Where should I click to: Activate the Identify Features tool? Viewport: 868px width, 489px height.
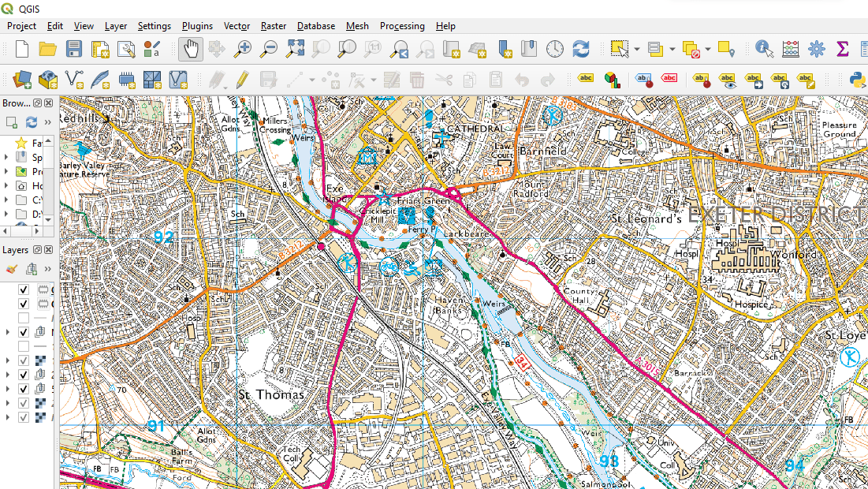point(764,49)
